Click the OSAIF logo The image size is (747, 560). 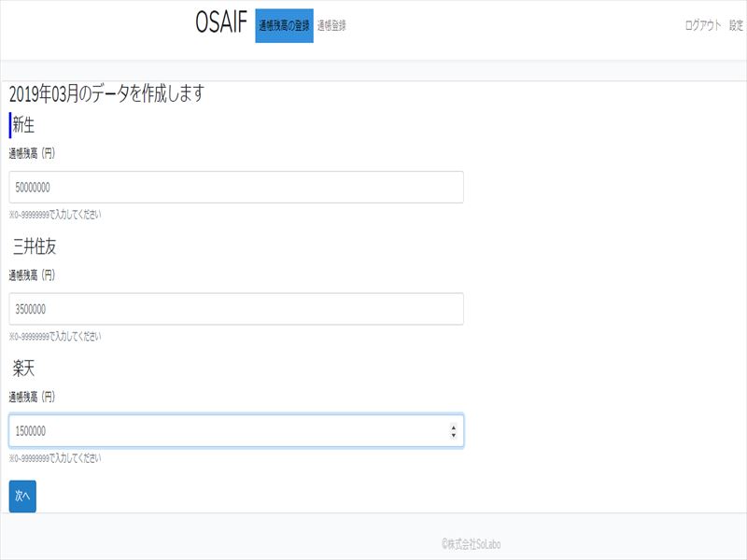221,22
